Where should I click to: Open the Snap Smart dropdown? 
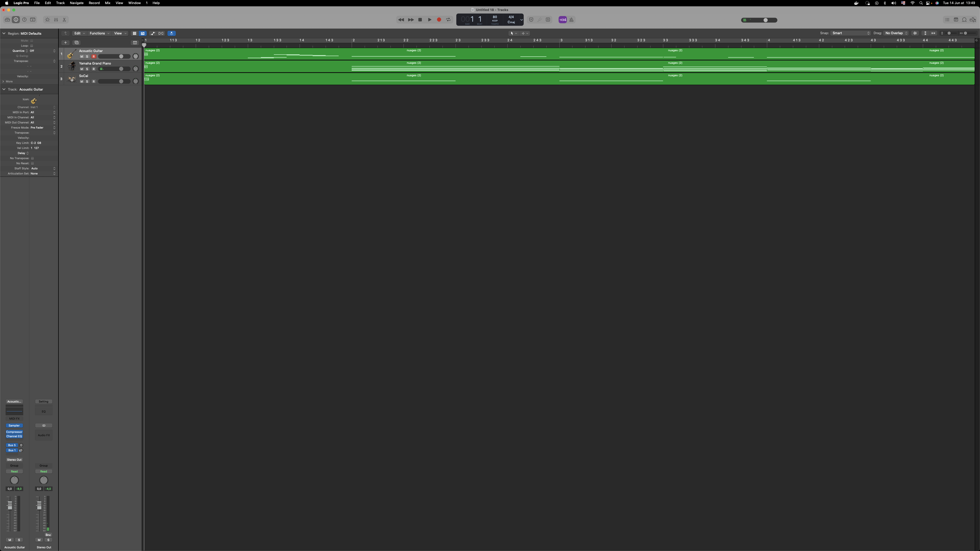point(851,33)
